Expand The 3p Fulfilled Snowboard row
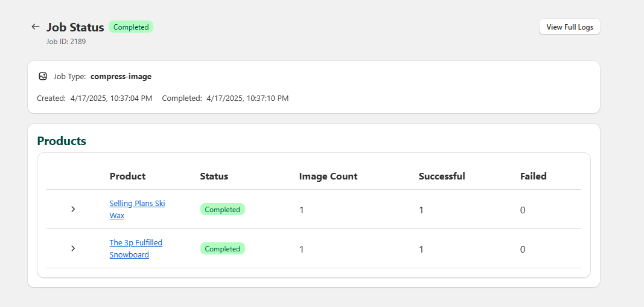This screenshot has width=644, height=307. [x=73, y=248]
